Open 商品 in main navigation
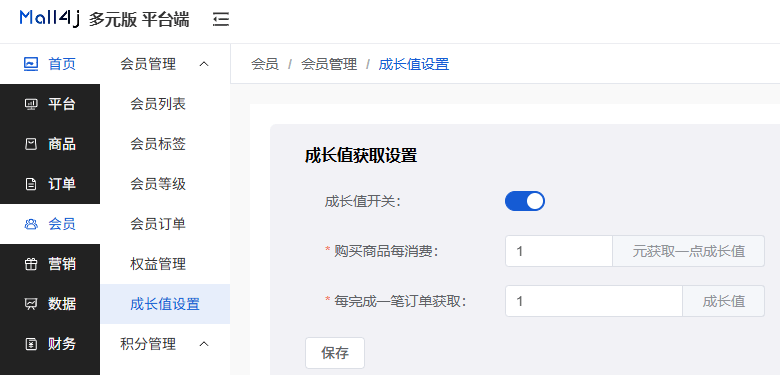 (x=50, y=144)
